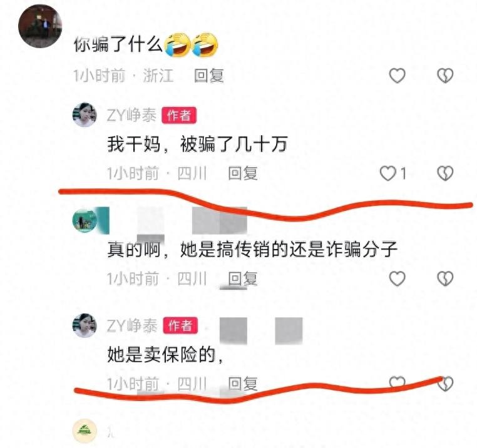Dislike the "她是搞传销的还是诈骗分子" comment
This screenshot has width=477, height=448.
tap(445, 278)
